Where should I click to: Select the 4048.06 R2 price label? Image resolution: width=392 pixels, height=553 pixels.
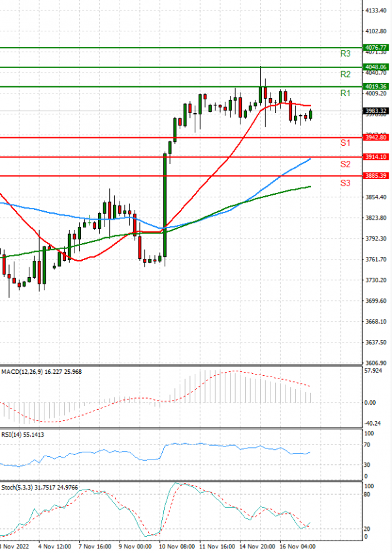coord(376,67)
